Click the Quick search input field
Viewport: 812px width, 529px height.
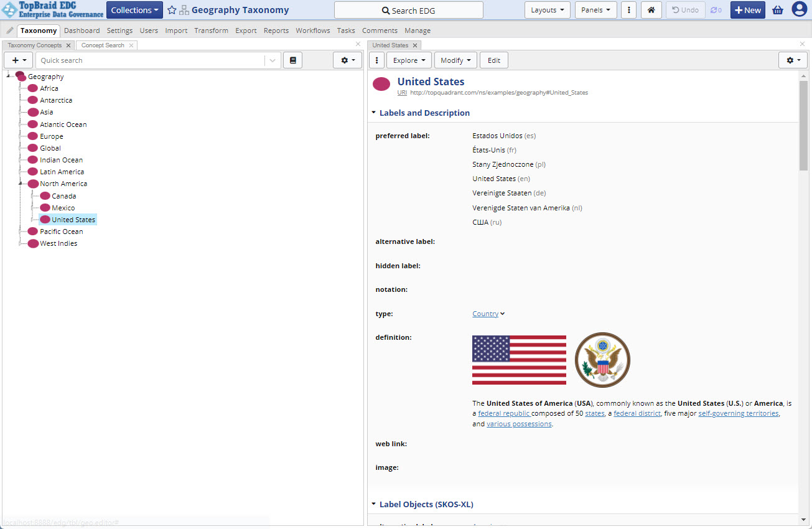[149, 60]
